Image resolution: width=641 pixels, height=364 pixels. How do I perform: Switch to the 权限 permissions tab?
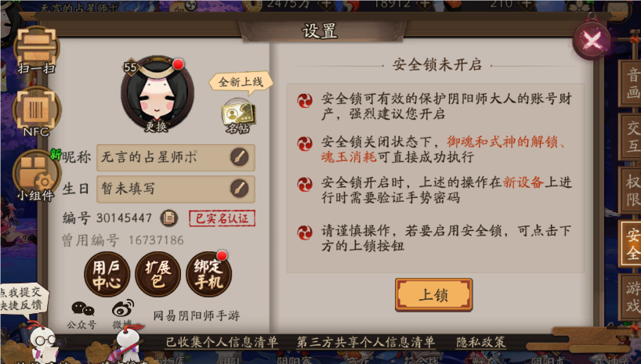click(631, 190)
